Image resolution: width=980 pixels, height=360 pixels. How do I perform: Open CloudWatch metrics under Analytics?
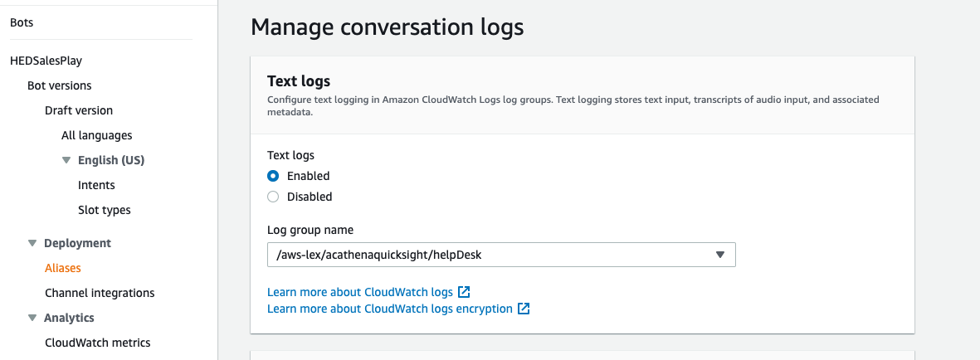pyautogui.click(x=97, y=343)
